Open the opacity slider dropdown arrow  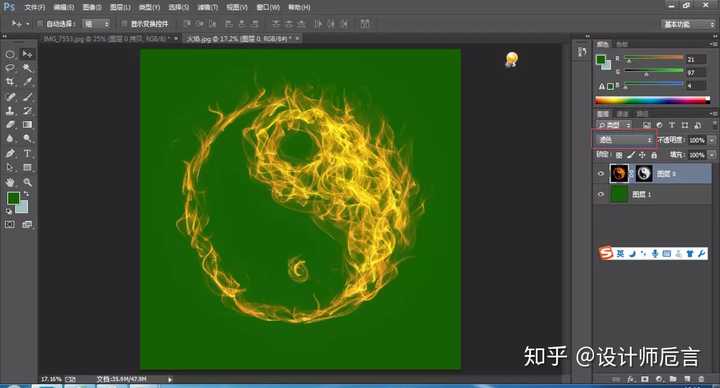tap(712, 140)
